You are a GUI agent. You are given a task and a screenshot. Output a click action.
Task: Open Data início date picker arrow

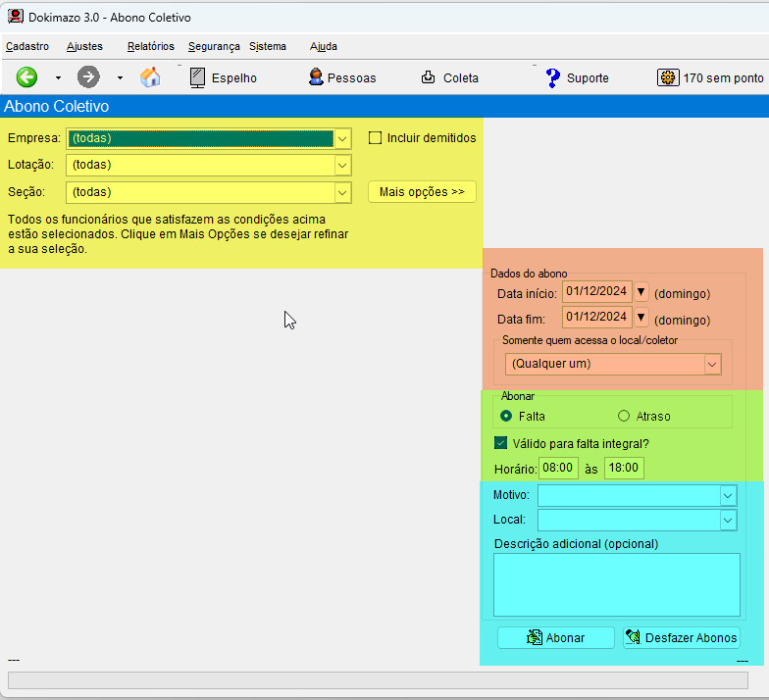pos(641,292)
